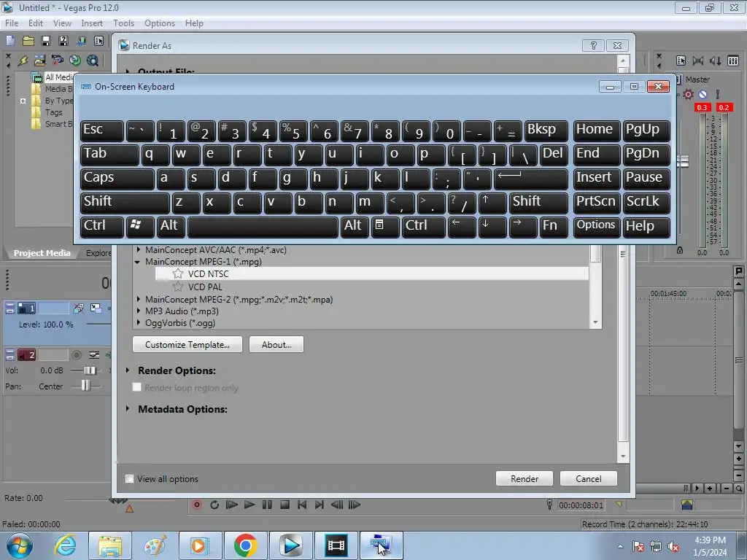747x560 pixels.
Task: Toggle the Render Options section arrow
Action: click(x=128, y=370)
